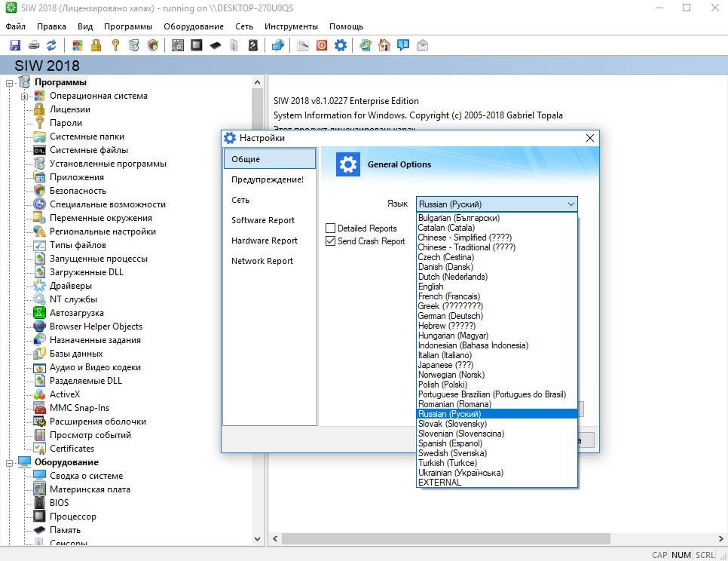
Task: Choose Bulgarian (Български) in the language list
Action: [x=497, y=218]
